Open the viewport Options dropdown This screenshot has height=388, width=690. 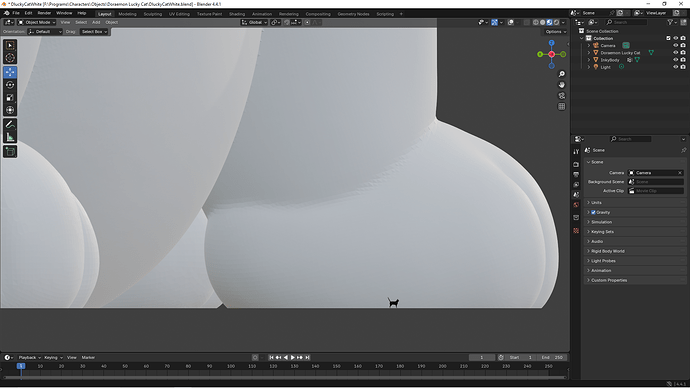555,32
